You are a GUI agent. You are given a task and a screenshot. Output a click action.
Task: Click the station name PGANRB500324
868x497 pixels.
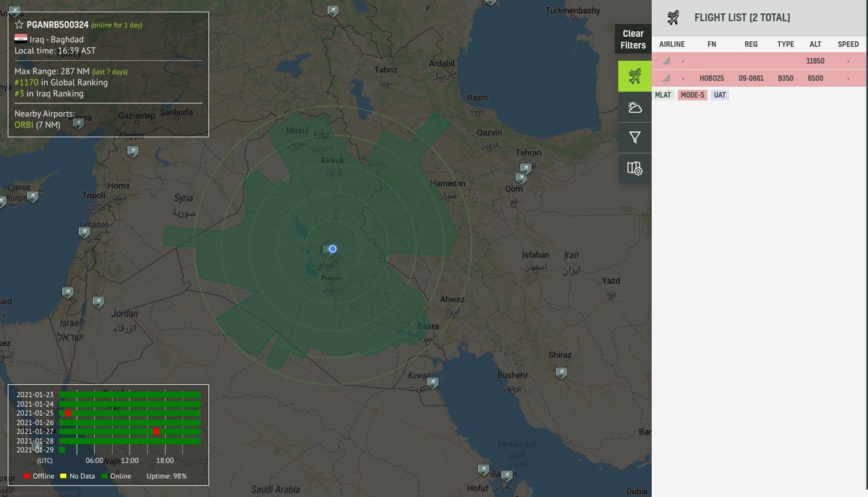pos(57,25)
